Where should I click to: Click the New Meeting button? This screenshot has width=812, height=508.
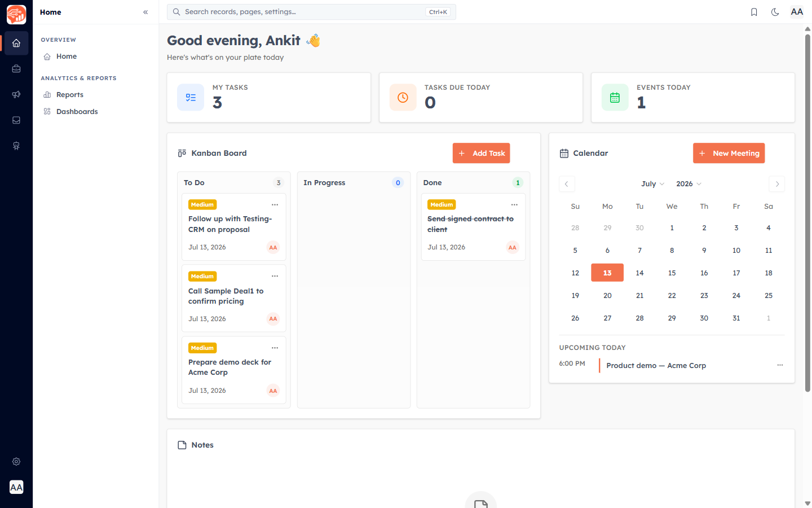pos(729,153)
